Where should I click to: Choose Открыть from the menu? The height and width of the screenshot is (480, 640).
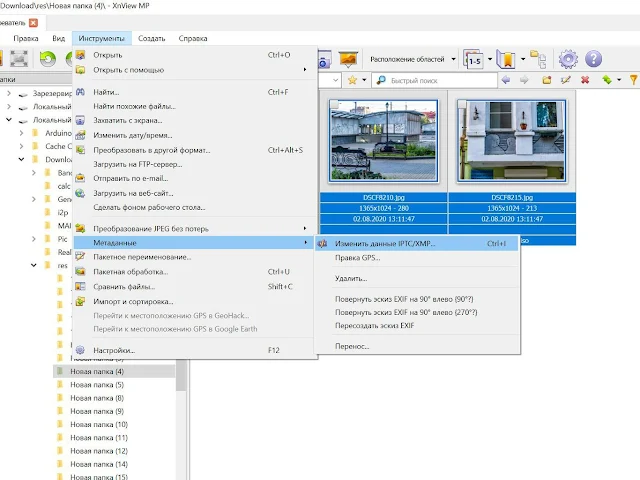195,55
